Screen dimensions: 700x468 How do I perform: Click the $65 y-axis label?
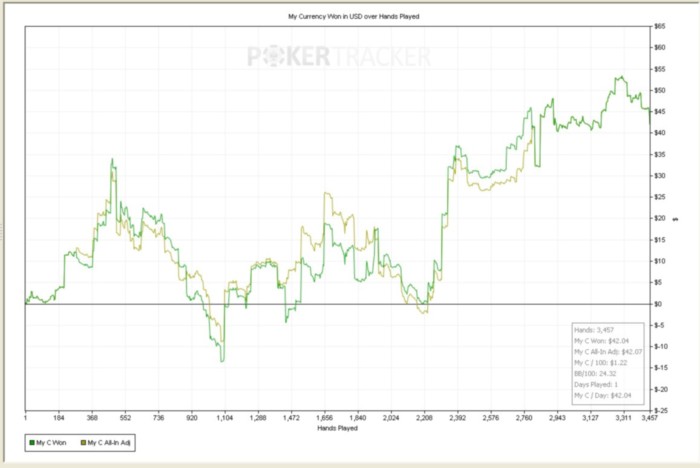coord(659,26)
